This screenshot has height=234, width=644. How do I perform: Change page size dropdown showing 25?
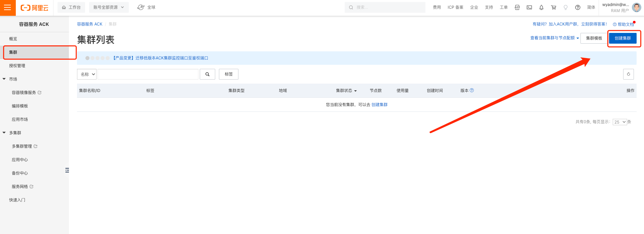[x=620, y=122]
